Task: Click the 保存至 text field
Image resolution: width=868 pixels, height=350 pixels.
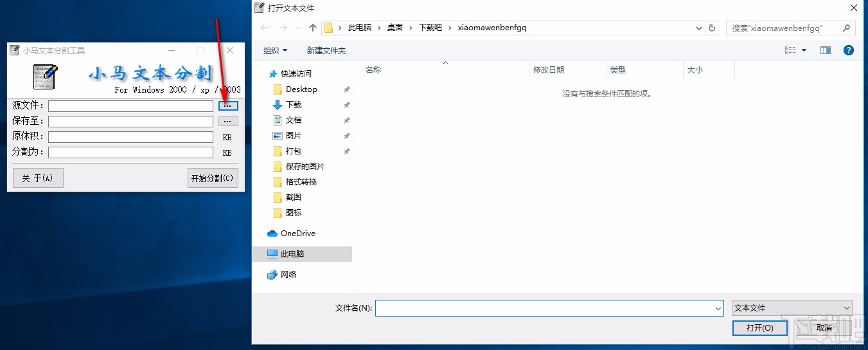Action: [130, 121]
